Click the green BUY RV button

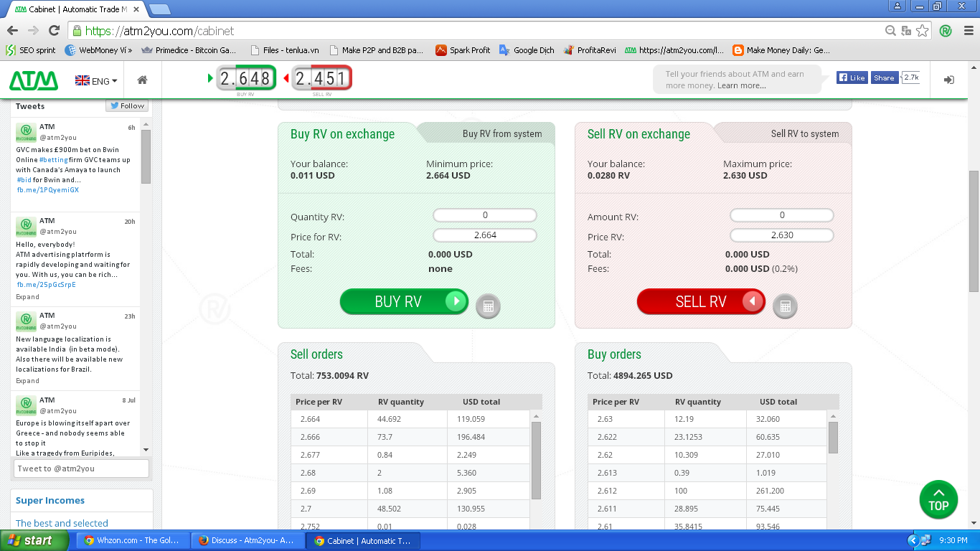pos(404,301)
